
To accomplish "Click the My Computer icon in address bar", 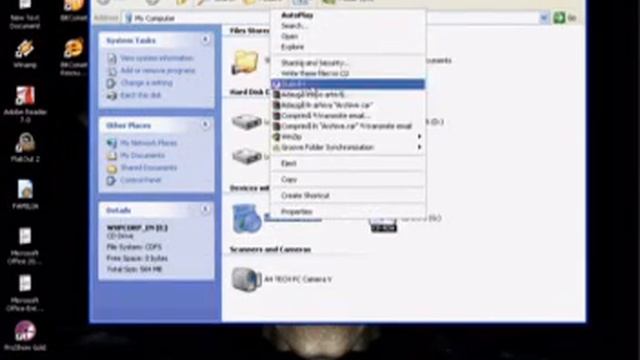I will click(129, 18).
